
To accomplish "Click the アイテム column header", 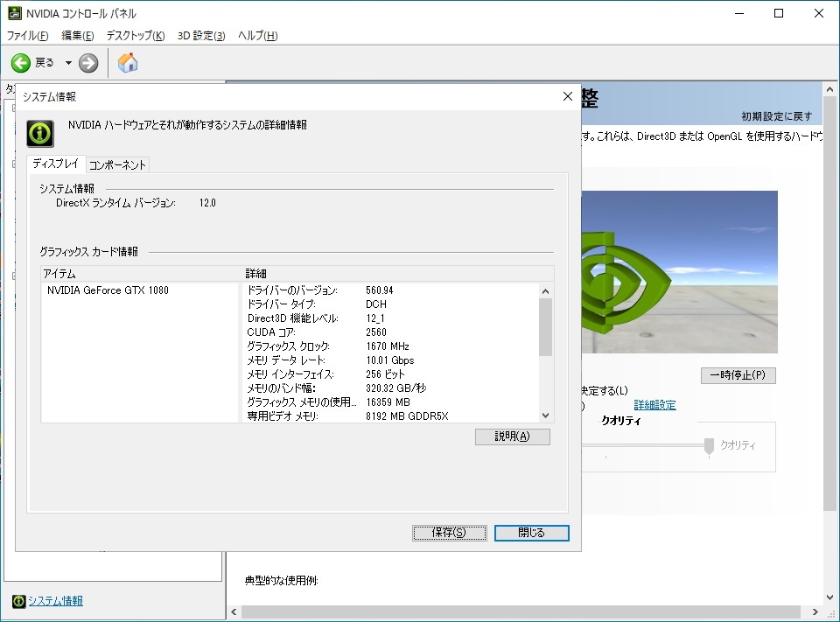I will (x=142, y=274).
